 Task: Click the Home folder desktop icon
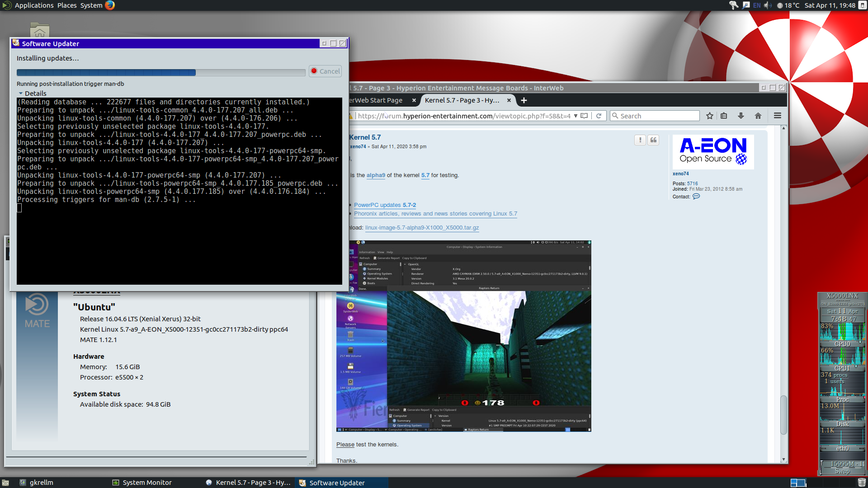coord(40,30)
